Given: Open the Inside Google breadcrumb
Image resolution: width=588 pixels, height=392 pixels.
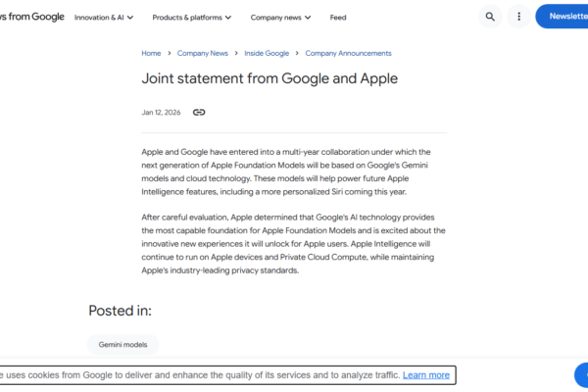Looking at the screenshot, I should tap(267, 53).
